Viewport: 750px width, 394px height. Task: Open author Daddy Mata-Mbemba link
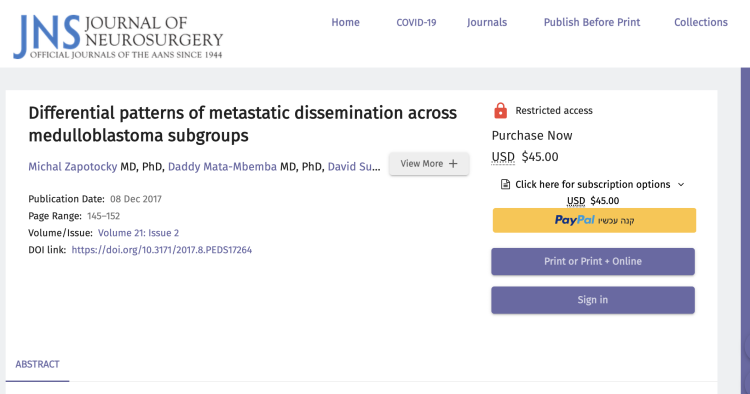222,167
